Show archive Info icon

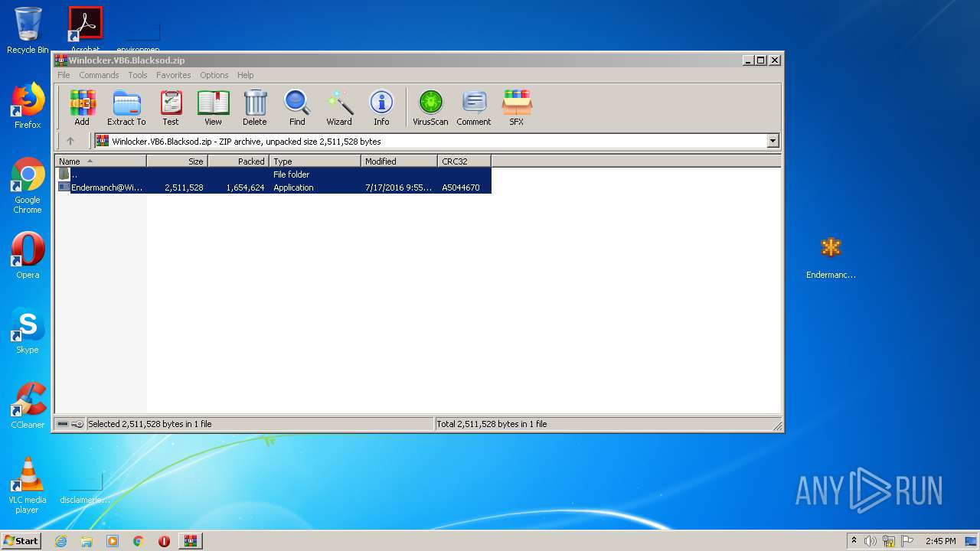381,107
